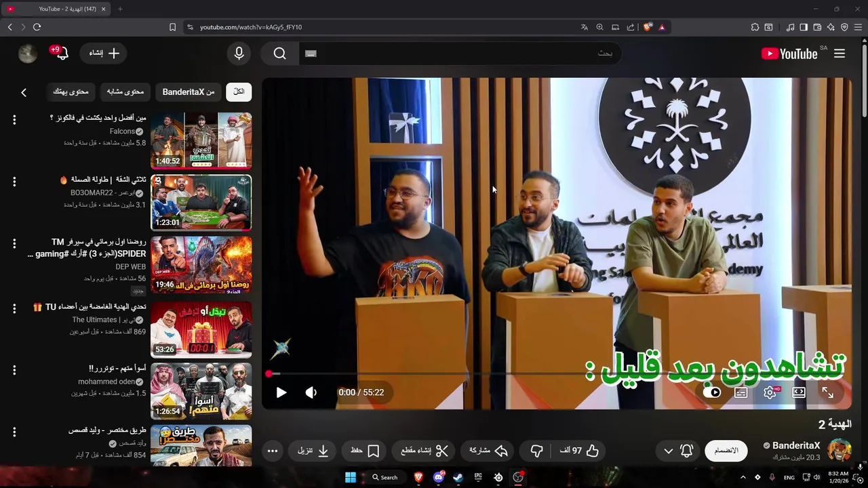Open Brave Leo AI sparkle icon

point(831,27)
